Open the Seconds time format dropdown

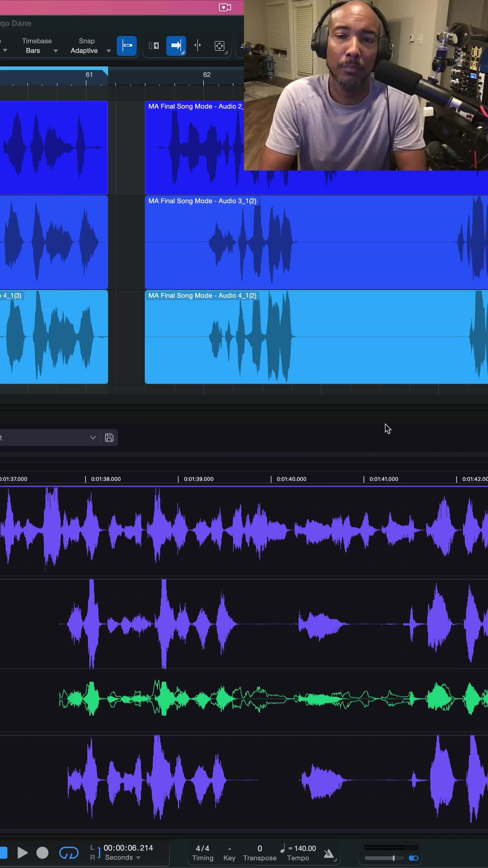(122, 858)
